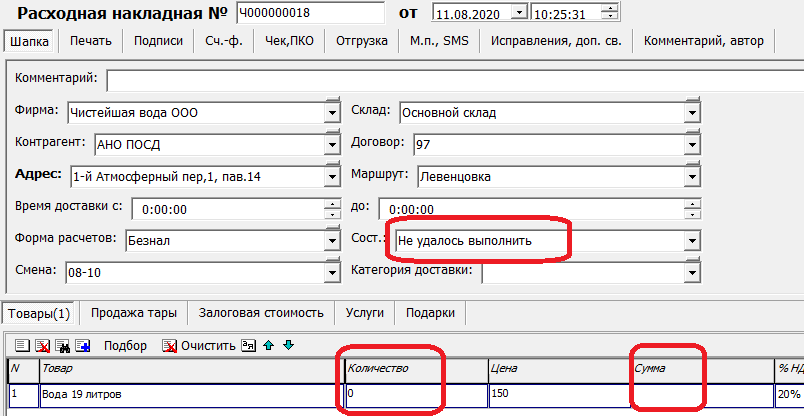Move row up with the up arrow
Viewport: 804px width, 416px height.
(x=268, y=346)
